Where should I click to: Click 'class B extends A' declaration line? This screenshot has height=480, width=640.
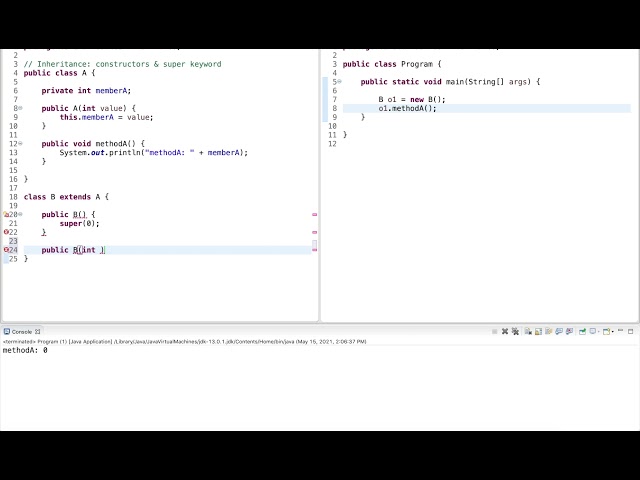click(66, 197)
